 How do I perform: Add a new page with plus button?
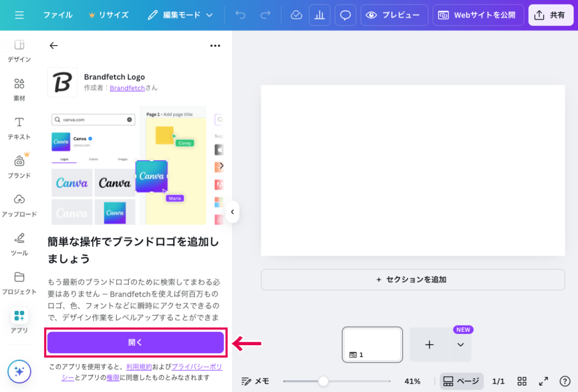point(430,345)
